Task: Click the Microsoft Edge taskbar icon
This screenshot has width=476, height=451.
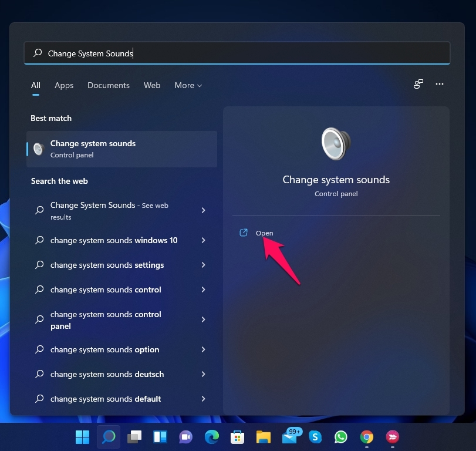Action: point(211,437)
